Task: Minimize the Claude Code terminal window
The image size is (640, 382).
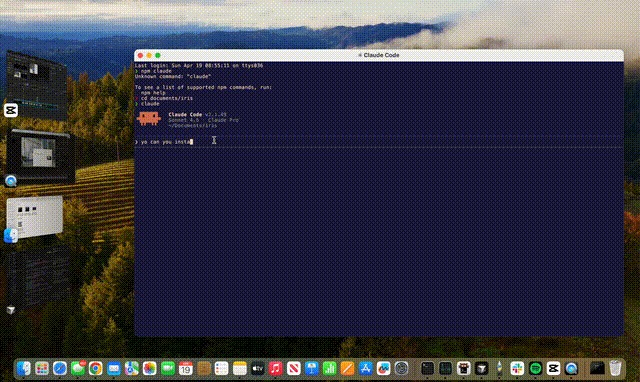Action: pyautogui.click(x=149, y=56)
